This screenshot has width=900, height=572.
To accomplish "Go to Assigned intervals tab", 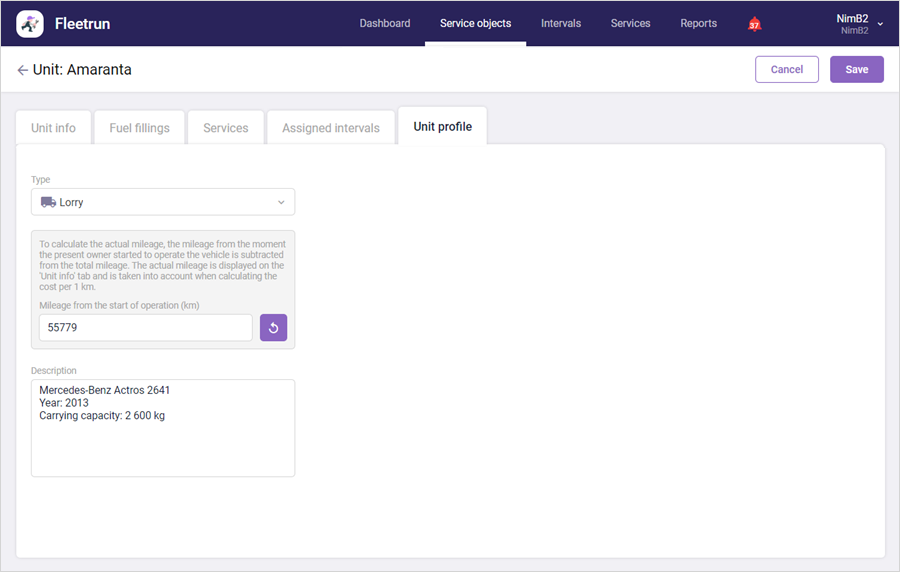I will [331, 127].
